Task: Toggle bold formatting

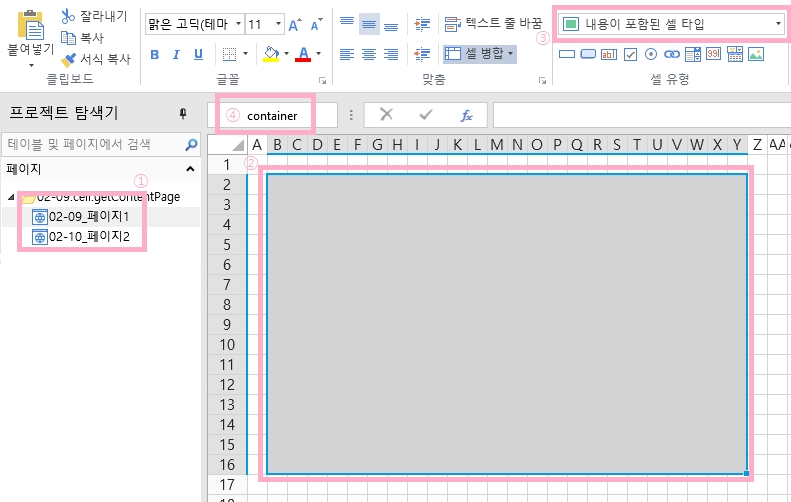Action: (155, 54)
